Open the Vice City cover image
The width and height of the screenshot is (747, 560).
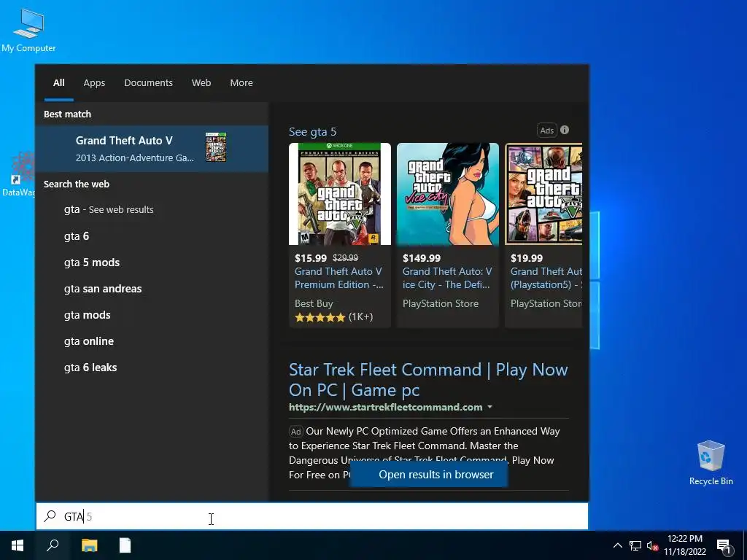[x=448, y=194]
